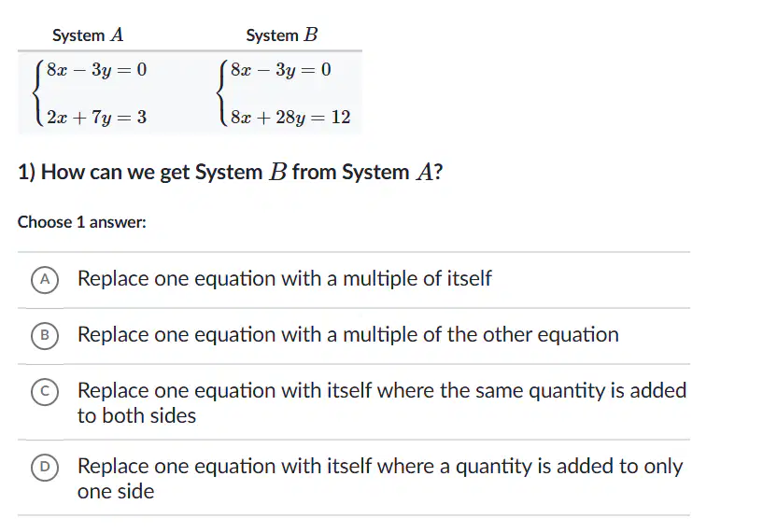Click 'quantity is added to only one side' text
The image size is (763, 532).
click(x=380, y=479)
